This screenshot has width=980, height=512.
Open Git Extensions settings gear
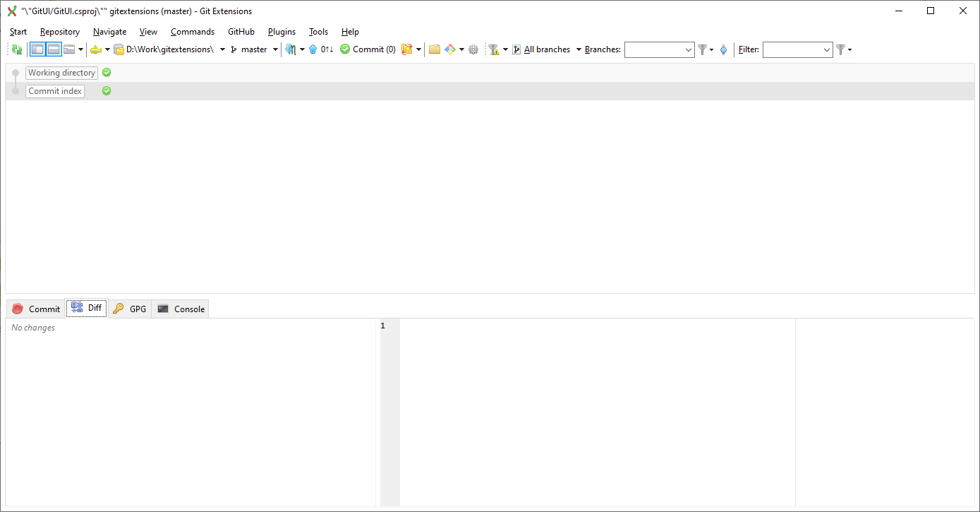475,49
